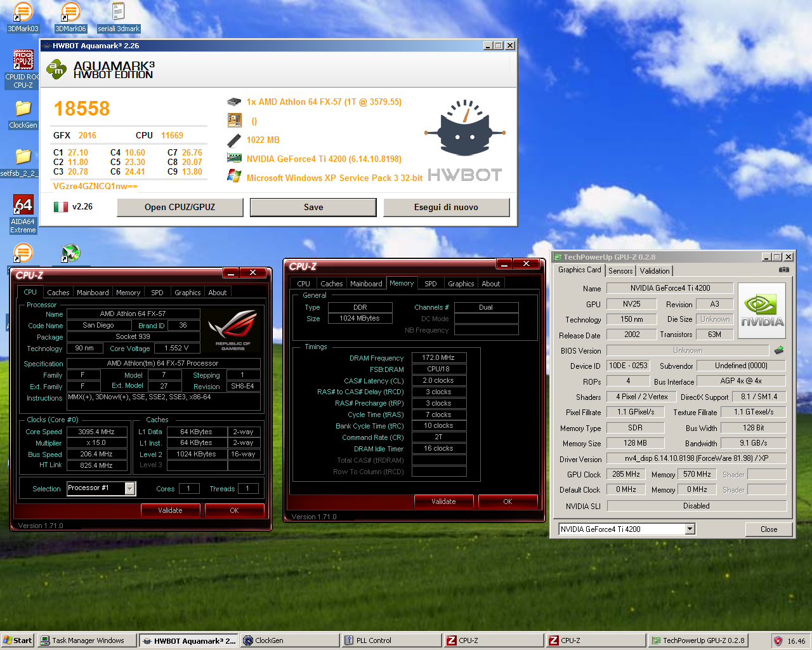Click the AMD Athlon 64 FX-57 result line
The width and height of the screenshot is (812, 650).
tap(324, 102)
